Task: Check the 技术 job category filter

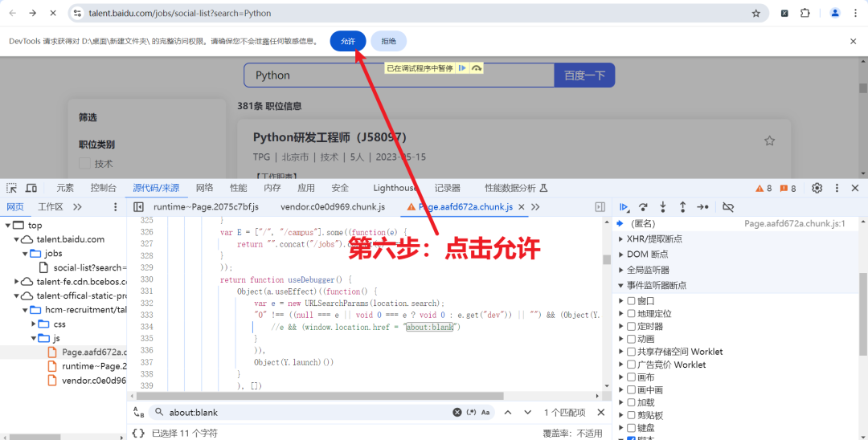Action: point(84,163)
